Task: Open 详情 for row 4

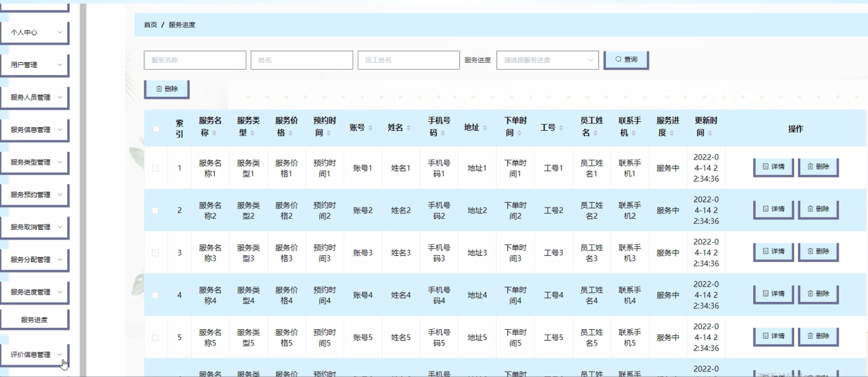Action: 774,294
